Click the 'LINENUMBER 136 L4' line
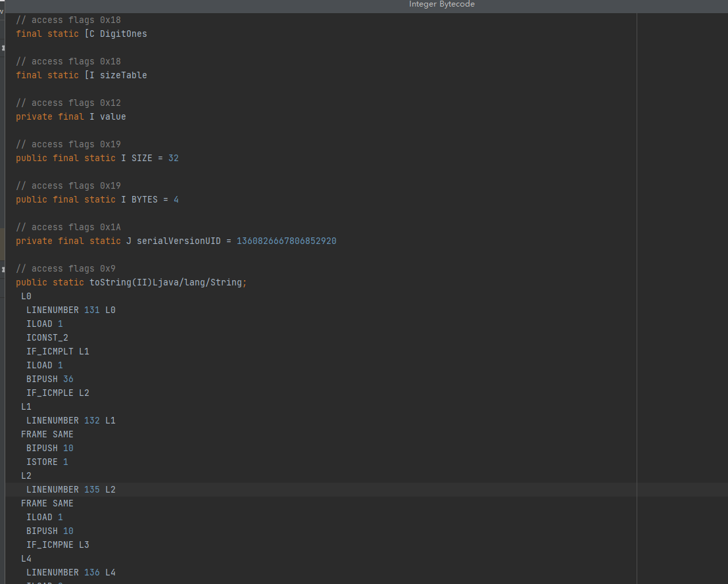The image size is (728, 584). (x=71, y=572)
